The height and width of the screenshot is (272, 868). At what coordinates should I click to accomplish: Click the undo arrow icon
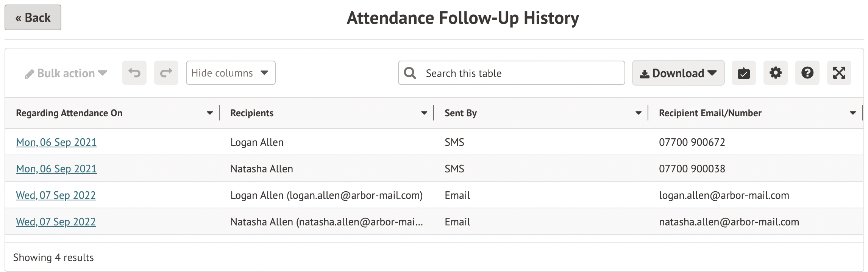[x=134, y=73]
